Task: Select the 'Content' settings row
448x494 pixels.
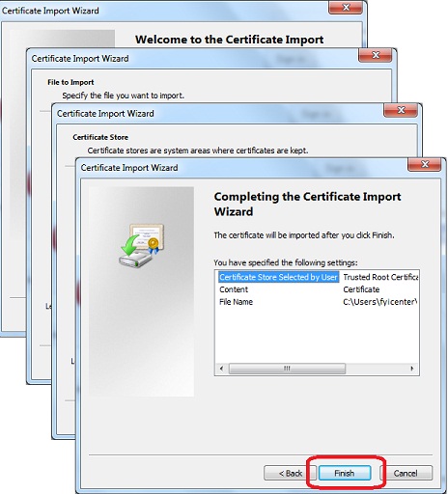Action: tap(234, 289)
